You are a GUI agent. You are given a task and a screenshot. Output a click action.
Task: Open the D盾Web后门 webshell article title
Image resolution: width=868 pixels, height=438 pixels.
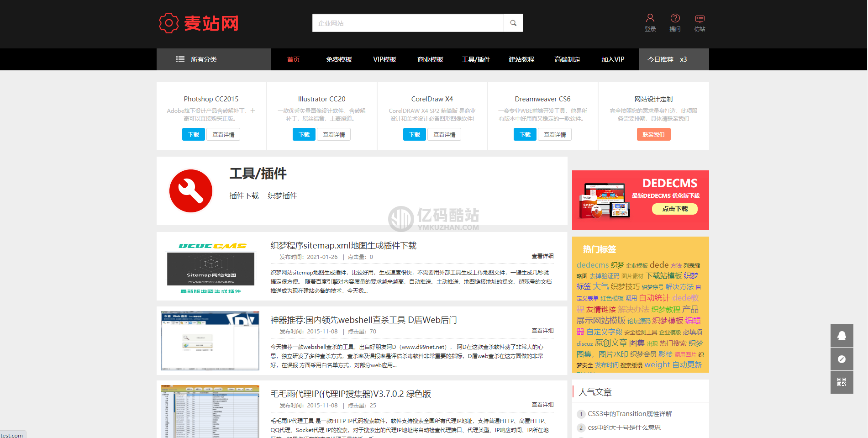(363, 320)
